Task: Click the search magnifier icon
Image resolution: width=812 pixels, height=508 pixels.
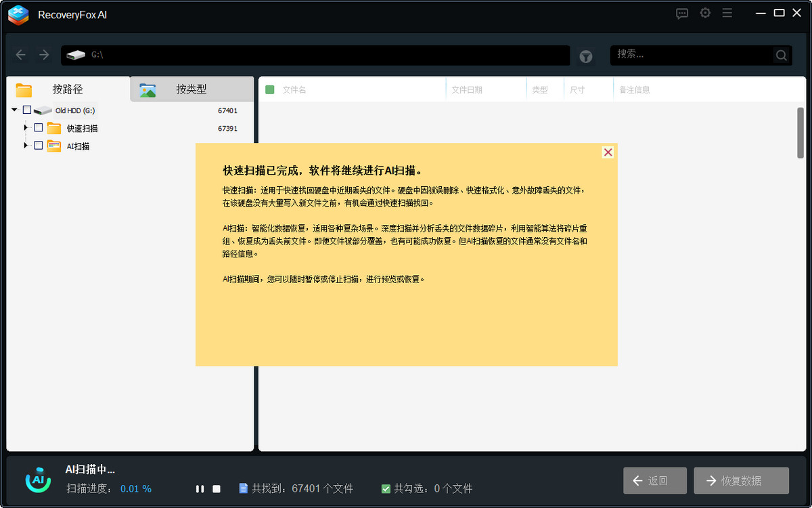Action: [x=780, y=56]
